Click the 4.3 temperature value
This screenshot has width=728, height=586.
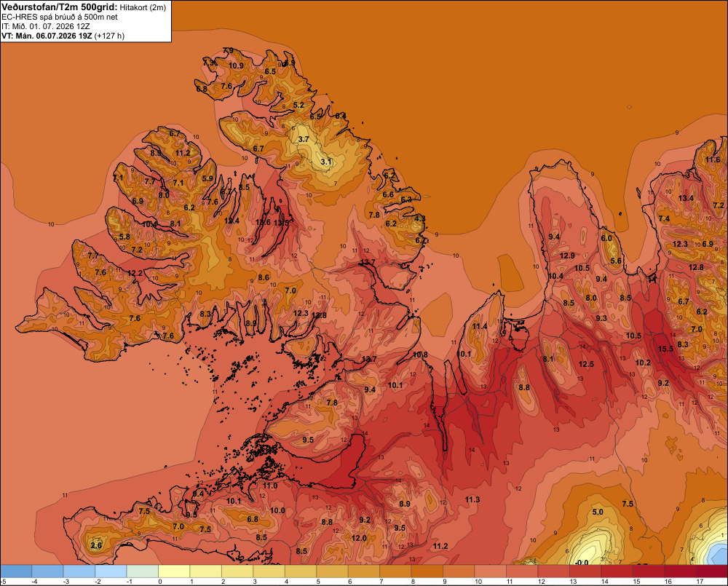pyautogui.click(x=420, y=218)
